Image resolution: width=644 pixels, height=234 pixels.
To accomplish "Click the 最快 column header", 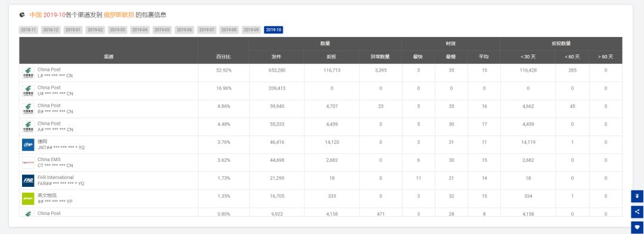I will tap(418, 57).
